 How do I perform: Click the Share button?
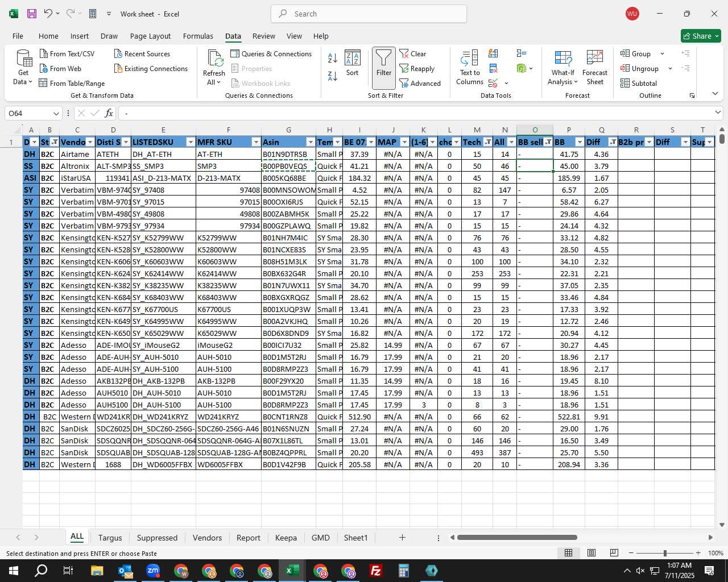click(x=701, y=36)
